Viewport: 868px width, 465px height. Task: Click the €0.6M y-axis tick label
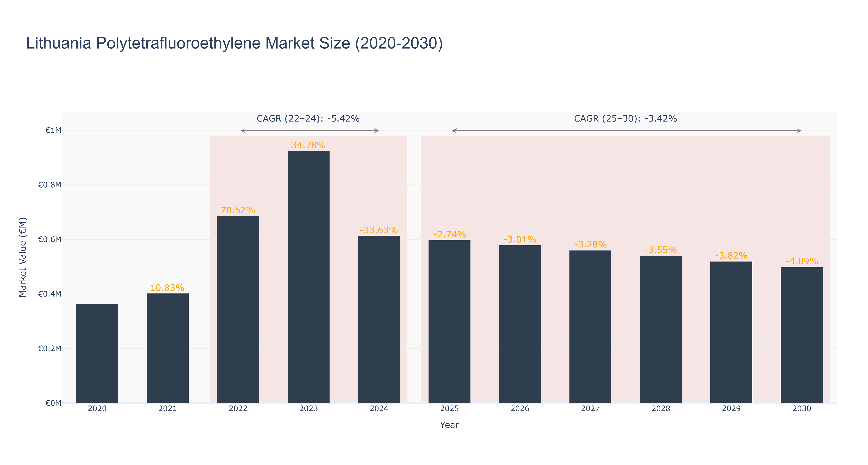50,240
